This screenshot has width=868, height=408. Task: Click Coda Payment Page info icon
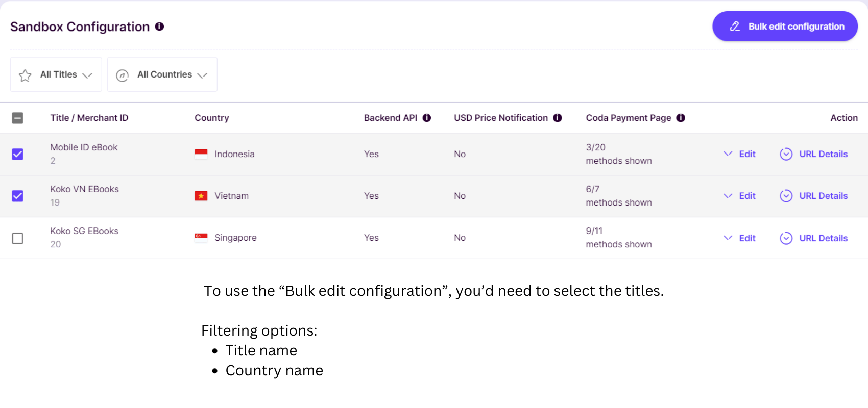coord(681,118)
